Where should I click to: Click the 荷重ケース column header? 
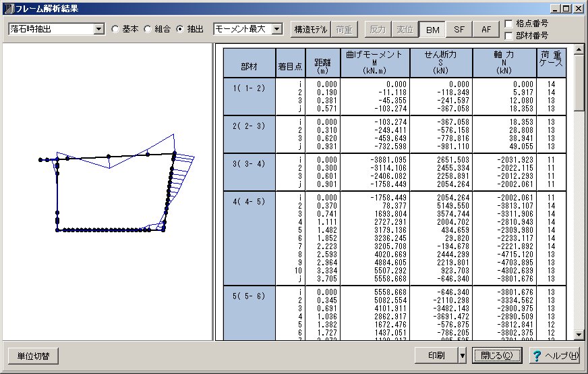[x=551, y=63]
